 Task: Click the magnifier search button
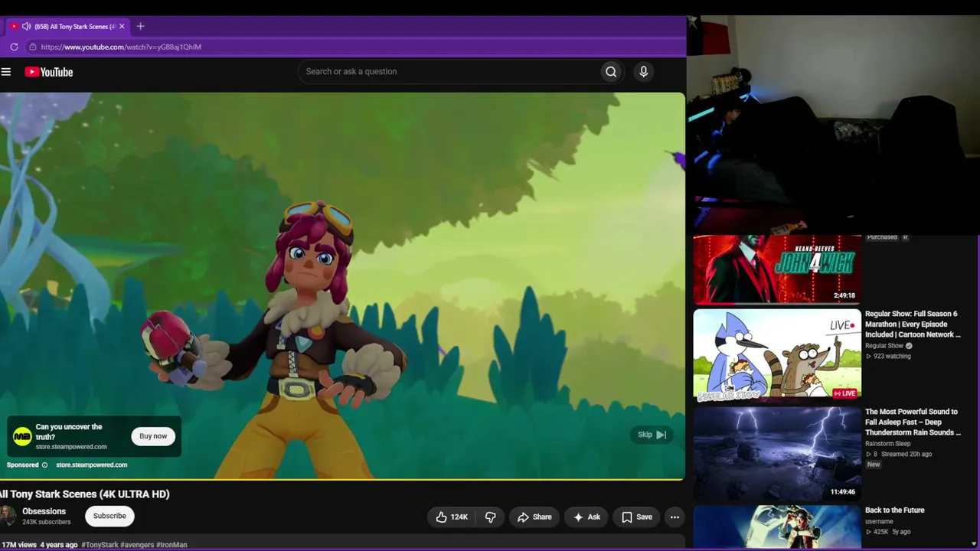click(611, 72)
